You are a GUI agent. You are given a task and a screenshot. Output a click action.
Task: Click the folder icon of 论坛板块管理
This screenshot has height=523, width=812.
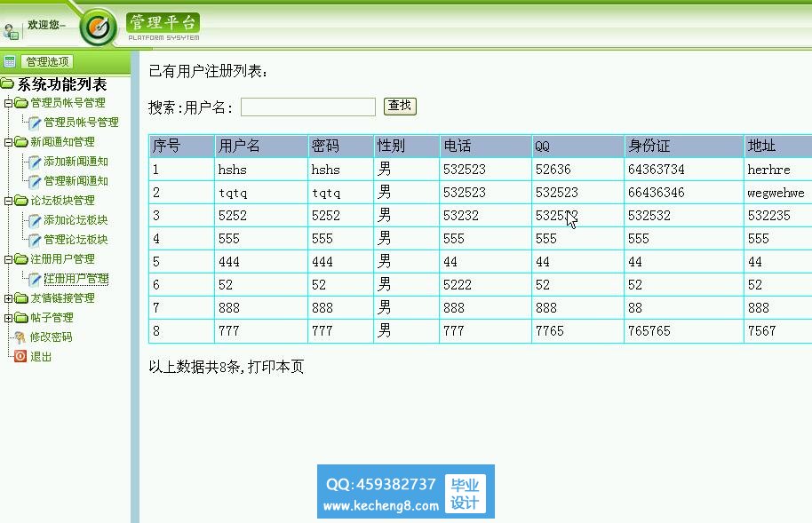pos(21,201)
